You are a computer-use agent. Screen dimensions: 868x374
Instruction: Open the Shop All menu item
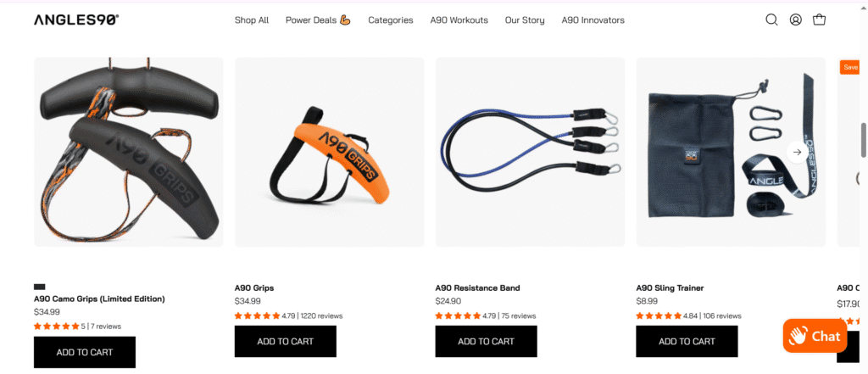pos(252,20)
